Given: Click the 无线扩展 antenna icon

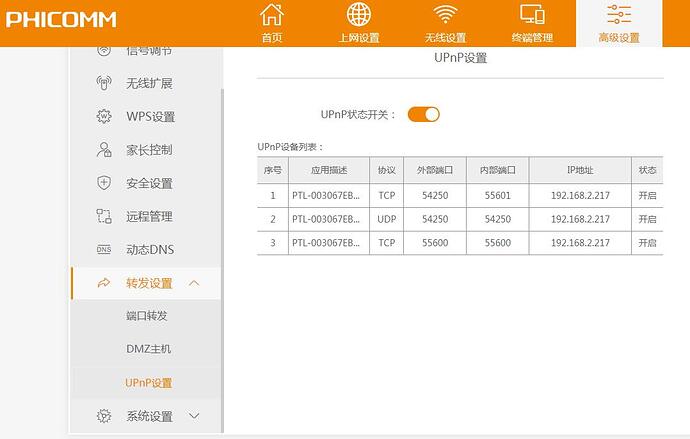Looking at the screenshot, I should point(104,83).
